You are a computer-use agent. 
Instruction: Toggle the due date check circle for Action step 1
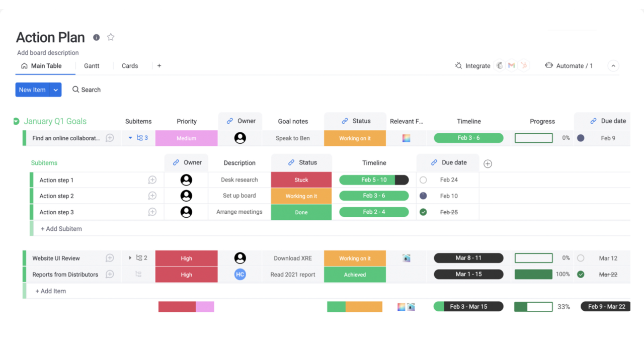[x=423, y=180]
